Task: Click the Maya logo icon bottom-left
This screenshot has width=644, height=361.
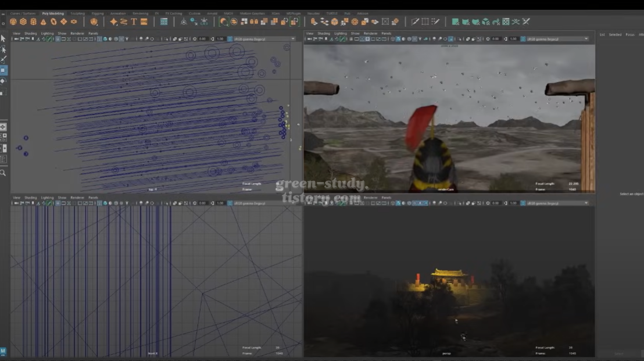Action: click(x=3, y=351)
